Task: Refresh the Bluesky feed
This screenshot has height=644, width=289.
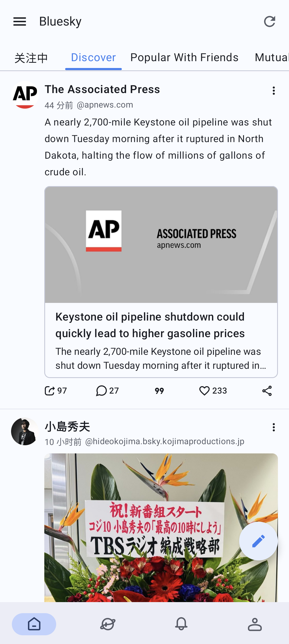Action: (x=269, y=22)
